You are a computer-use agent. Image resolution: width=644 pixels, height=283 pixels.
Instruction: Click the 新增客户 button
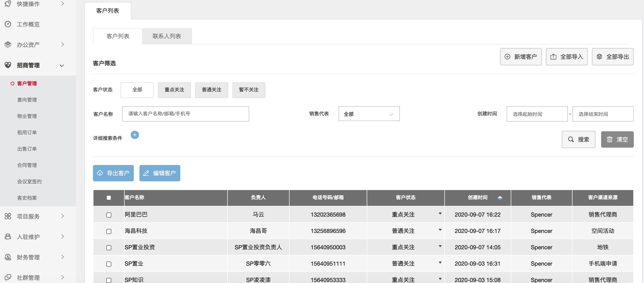coord(521,57)
